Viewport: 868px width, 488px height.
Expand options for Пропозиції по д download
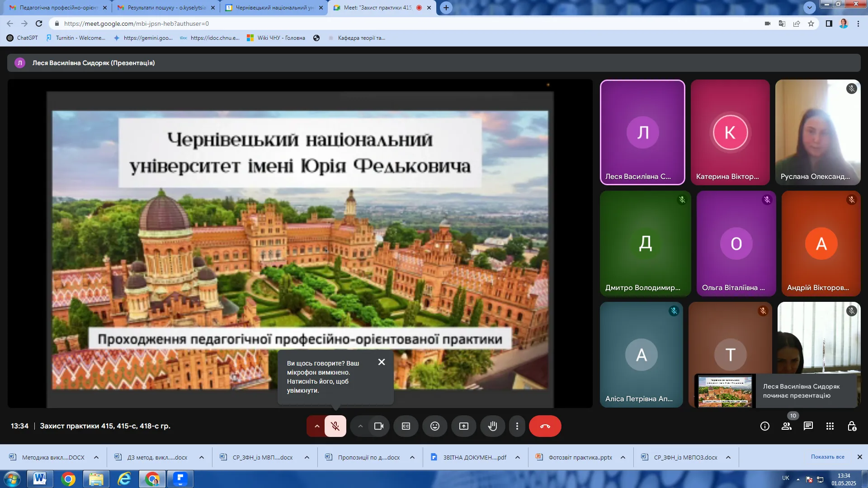pos(412,457)
